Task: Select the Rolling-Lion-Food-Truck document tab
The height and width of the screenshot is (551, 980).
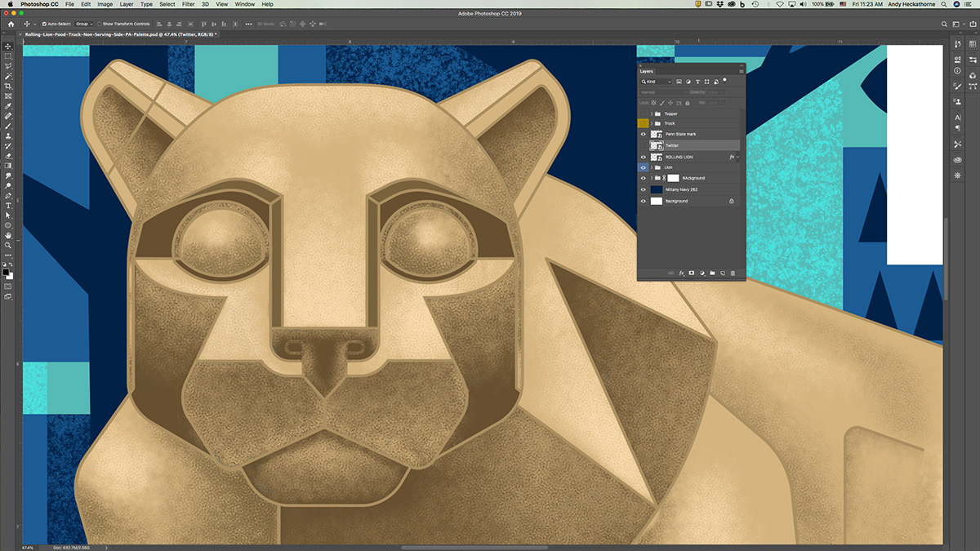Action: tap(119, 35)
